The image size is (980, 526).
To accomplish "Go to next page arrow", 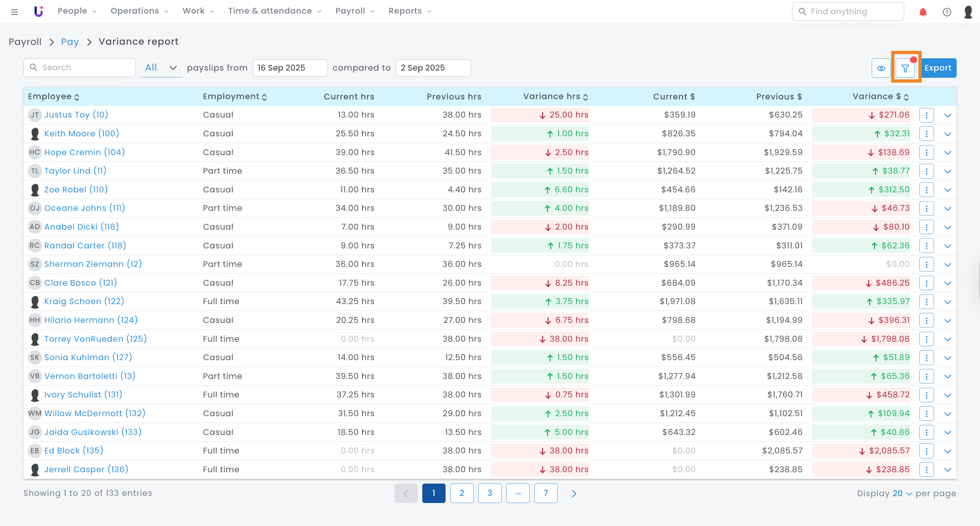I will click(574, 493).
